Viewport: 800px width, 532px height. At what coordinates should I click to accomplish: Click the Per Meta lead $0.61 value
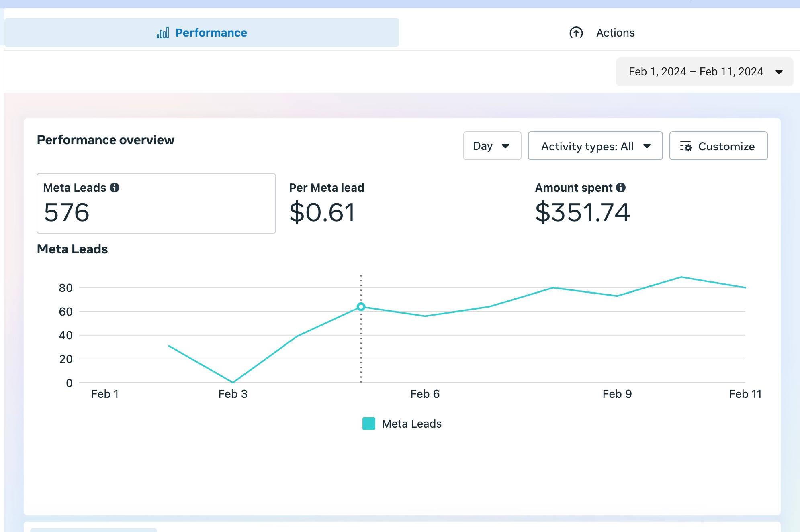coord(322,213)
